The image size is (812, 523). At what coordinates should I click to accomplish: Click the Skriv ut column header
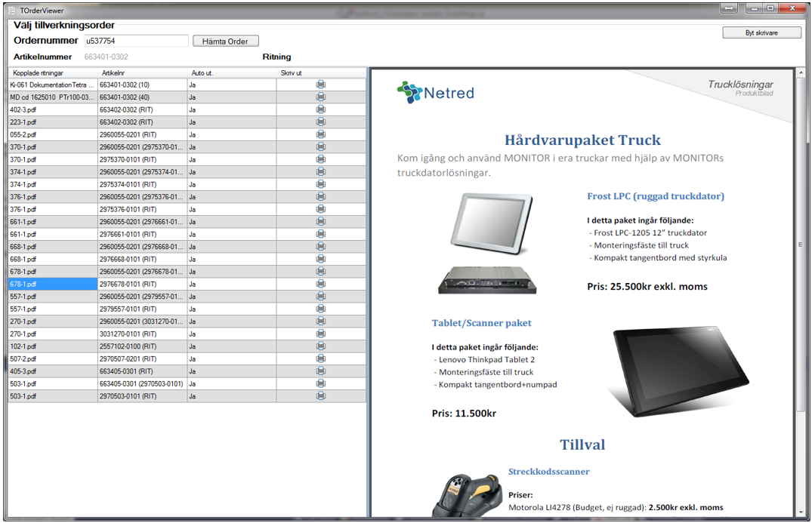coord(321,73)
